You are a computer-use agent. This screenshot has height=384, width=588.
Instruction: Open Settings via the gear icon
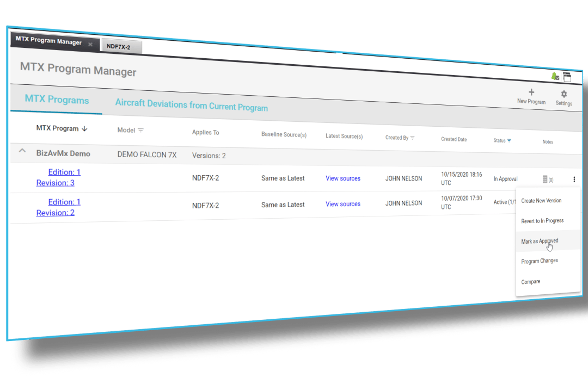(563, 94)
